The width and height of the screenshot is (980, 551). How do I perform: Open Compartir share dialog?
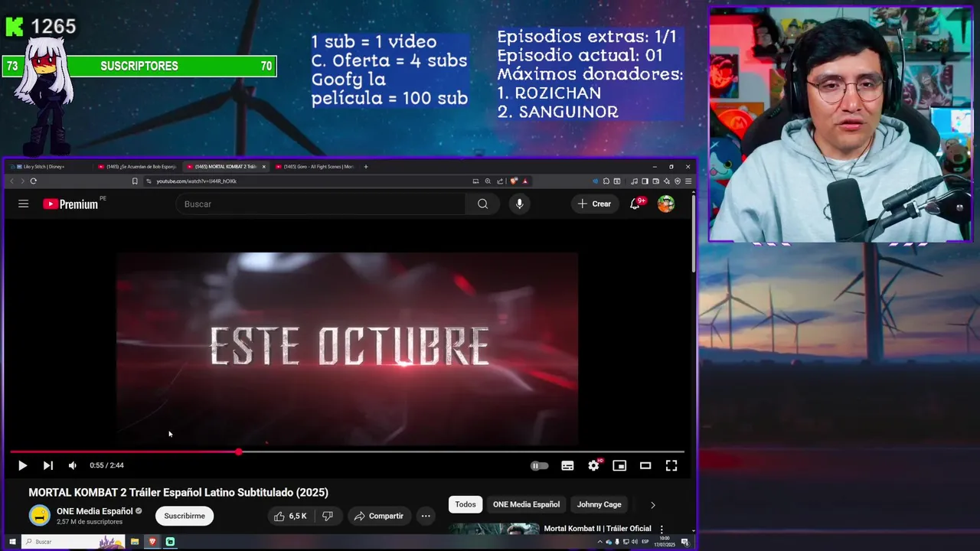378,516
